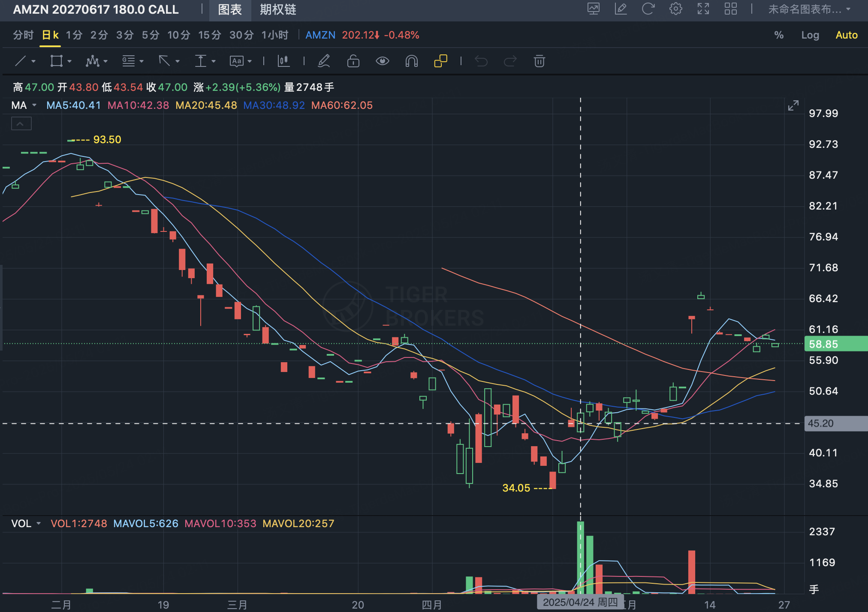
Task: Select the 30分 timeframe
Action: click(x=241, y=35)
